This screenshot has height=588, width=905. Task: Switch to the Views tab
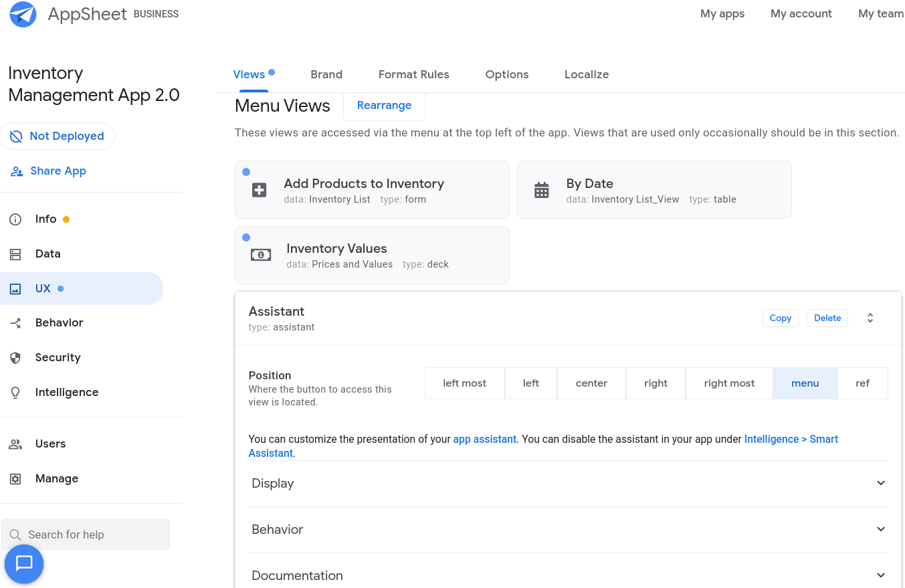[x=249, y=74]
